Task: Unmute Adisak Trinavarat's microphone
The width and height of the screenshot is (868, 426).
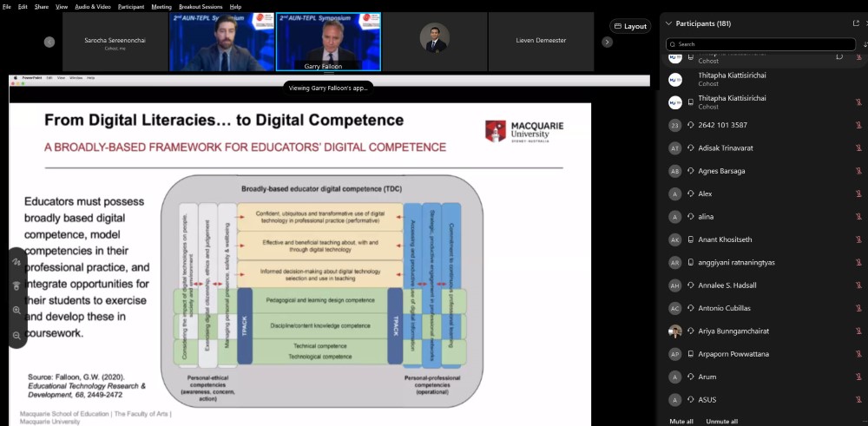Action: click(x=858, y=148)
